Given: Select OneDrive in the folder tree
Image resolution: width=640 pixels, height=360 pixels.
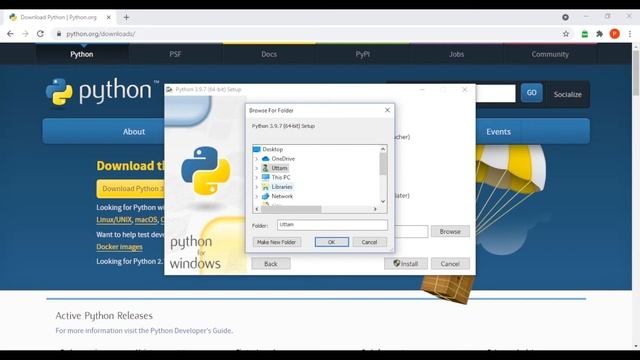Looking at the screenshot, I should (x=283, y=158).
